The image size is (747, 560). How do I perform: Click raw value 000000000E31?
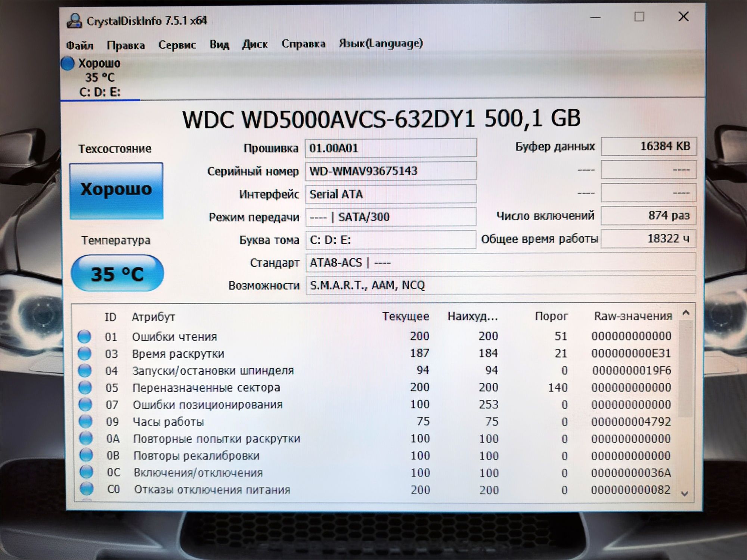[631, 353]
